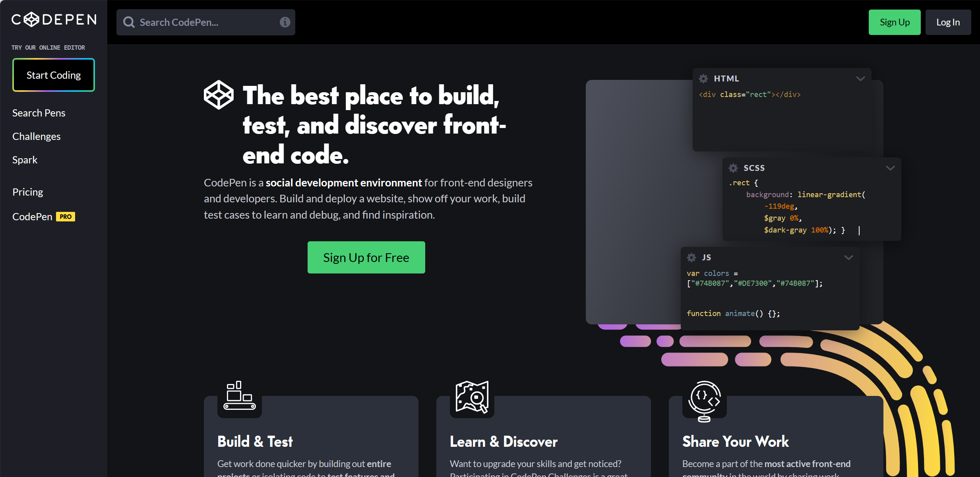This screenshot has height=477, width=980.
Task: Click the search magnifier icon
Action: [129, 22]
